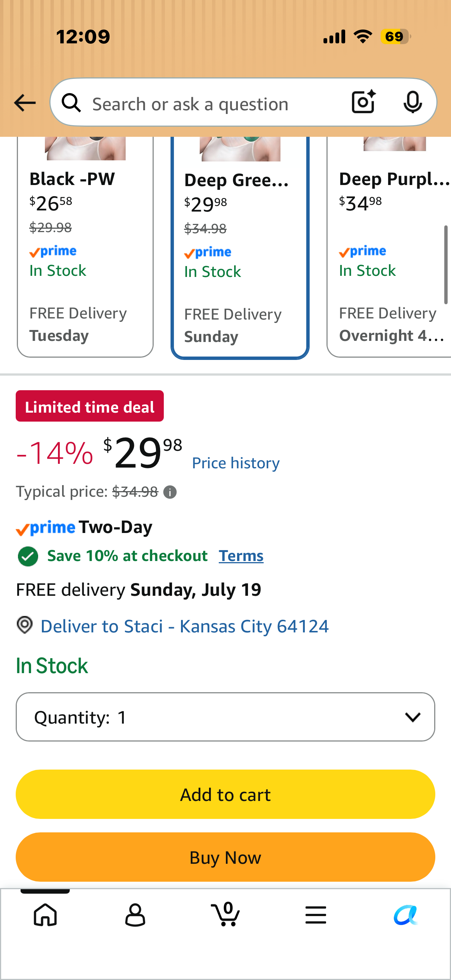View the coupon Terms link
The image size is (451, 980).
(x=241, y=556)
